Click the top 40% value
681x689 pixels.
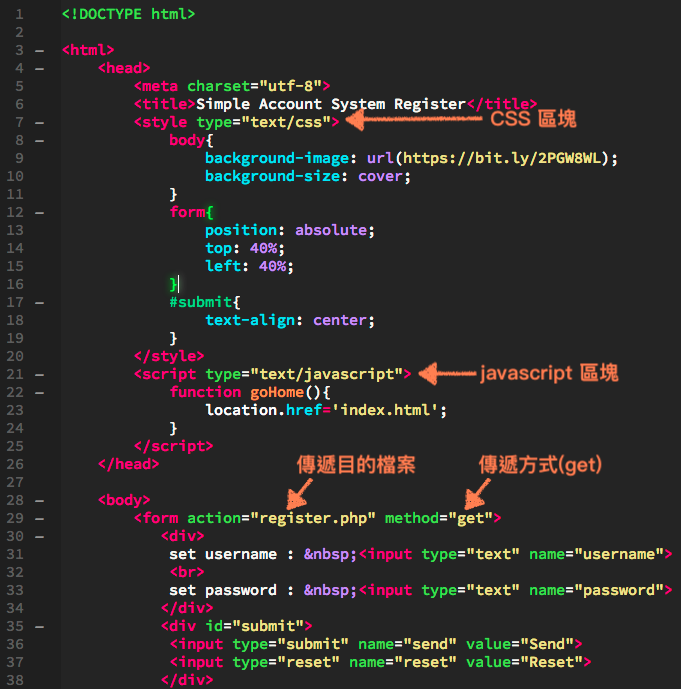tap(264, 248)
